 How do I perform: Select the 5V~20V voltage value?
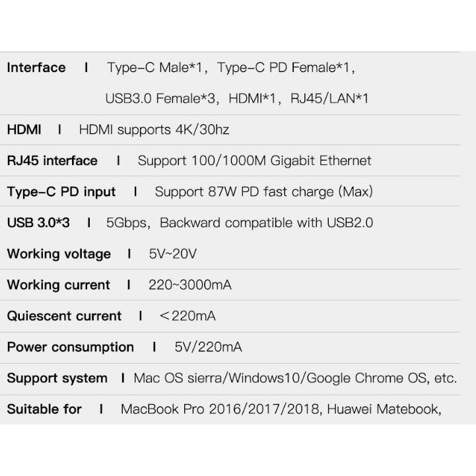(x=172, y=254)
